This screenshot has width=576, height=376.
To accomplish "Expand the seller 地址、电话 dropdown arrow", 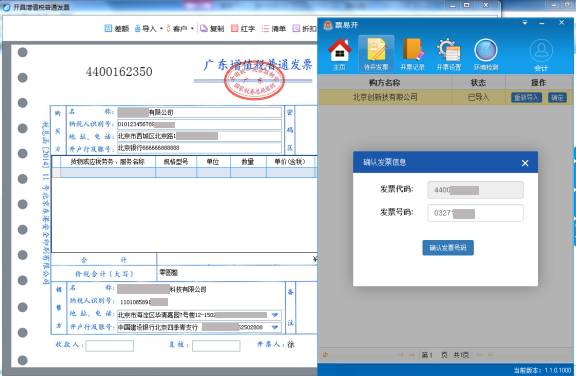I will (x=275, y=315).
